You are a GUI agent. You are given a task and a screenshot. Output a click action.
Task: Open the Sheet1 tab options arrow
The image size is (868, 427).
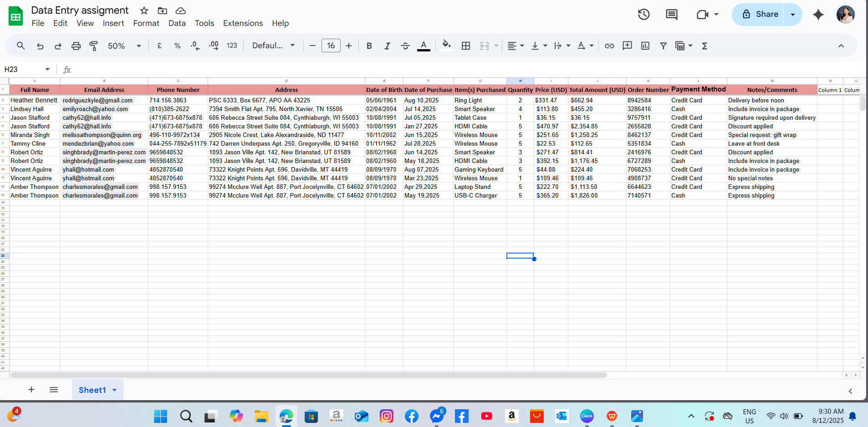pos(114,390)
